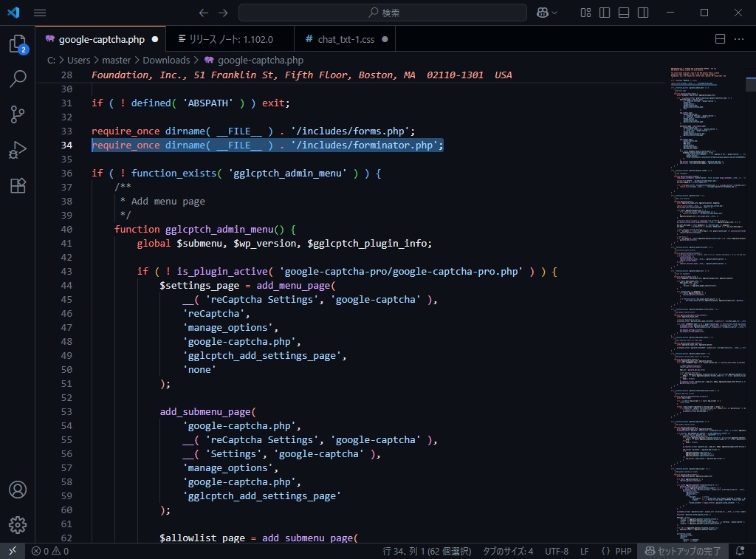Change end of line sequence LF
Image resolution: width=756 pixels, height=559 pixels.
585,551
